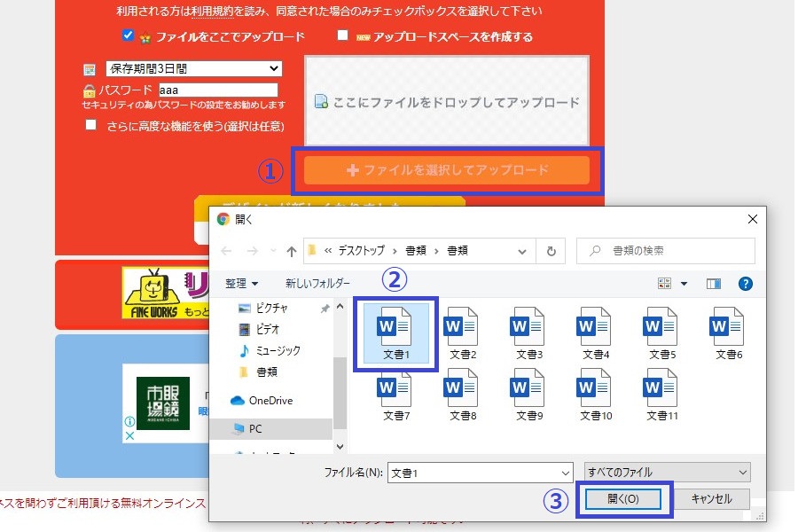Click the 開く(O) button

(x=622, y=499)
